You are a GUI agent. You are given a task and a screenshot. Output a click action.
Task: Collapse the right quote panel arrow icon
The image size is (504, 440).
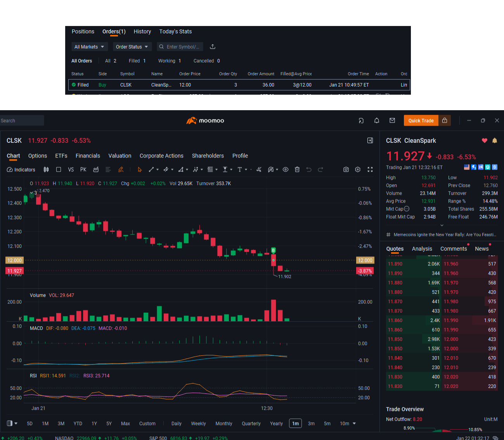point(370,140)
